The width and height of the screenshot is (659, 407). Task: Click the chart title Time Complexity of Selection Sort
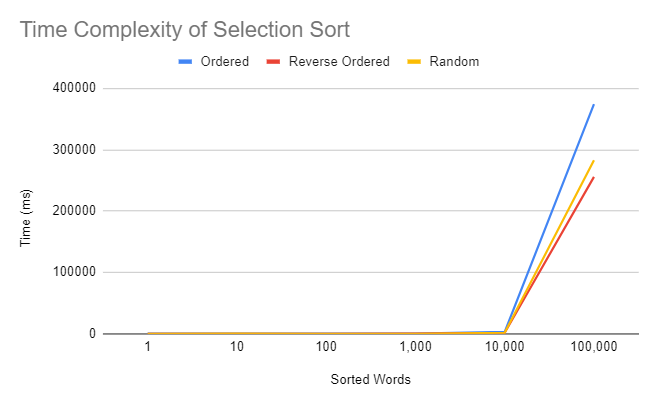click(185, 30)
